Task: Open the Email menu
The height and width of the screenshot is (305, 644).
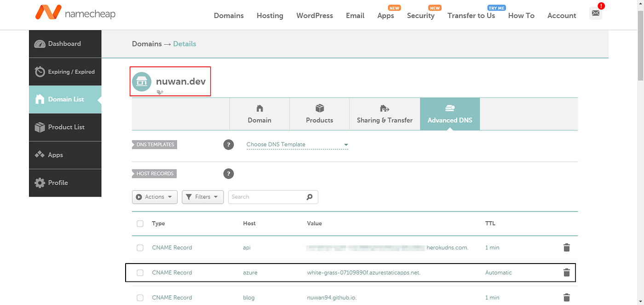Action: (x=355, y=15)
